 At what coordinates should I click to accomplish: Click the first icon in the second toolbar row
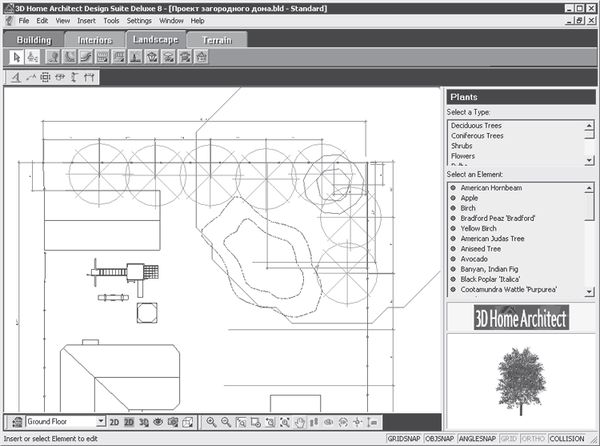tap(15, 77)
